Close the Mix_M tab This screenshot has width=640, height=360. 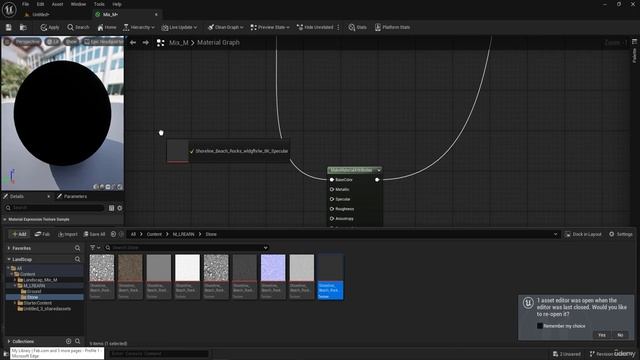pos(156,14)
